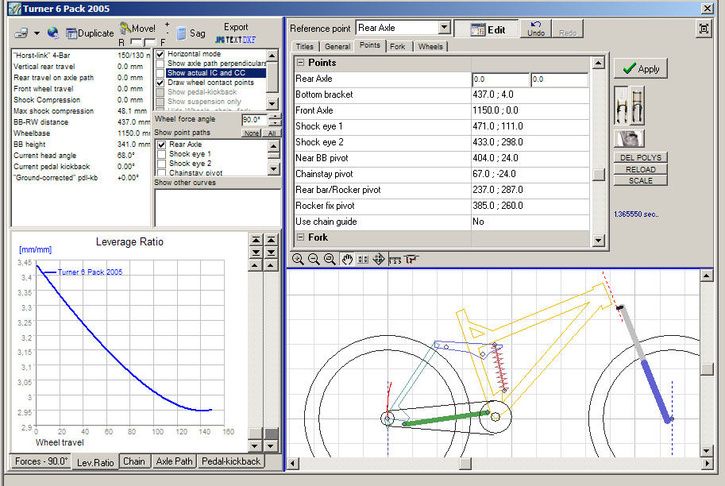Click the Rear Axle first coordinate field
Image resolution: width=725 pixels, height=486 pixels.
pos(500,80)
